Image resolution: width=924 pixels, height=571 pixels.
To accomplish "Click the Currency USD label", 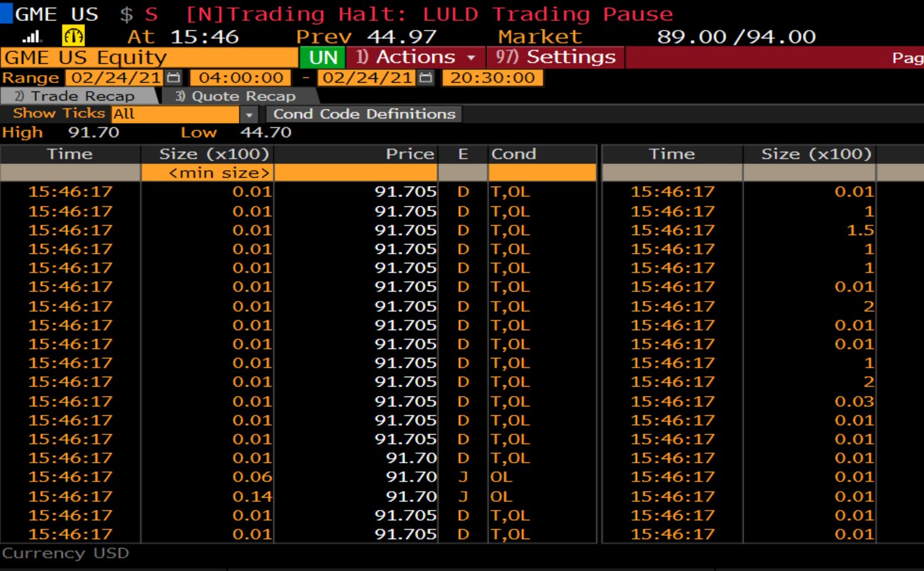I will click(x=65, y=553).
